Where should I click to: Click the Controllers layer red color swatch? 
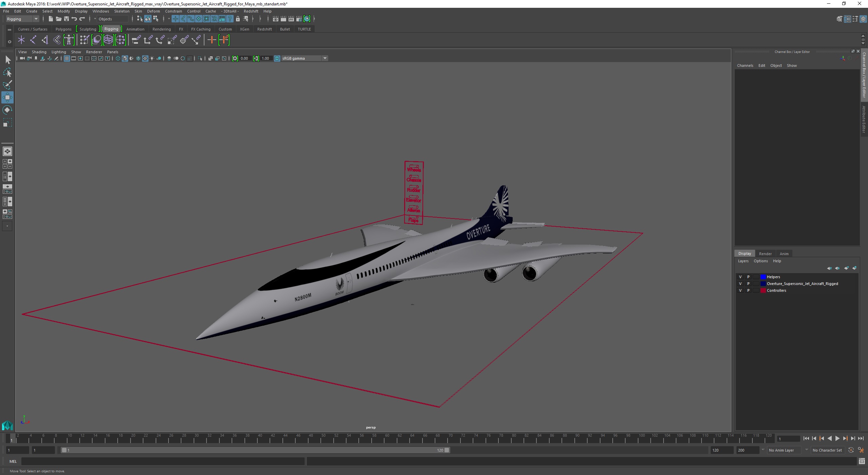pos(763,290)
